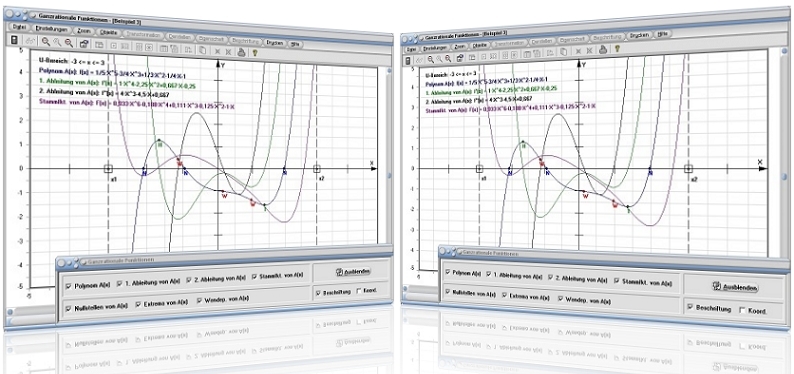Open Hilfe menu in right window

(x=662, y=34)
